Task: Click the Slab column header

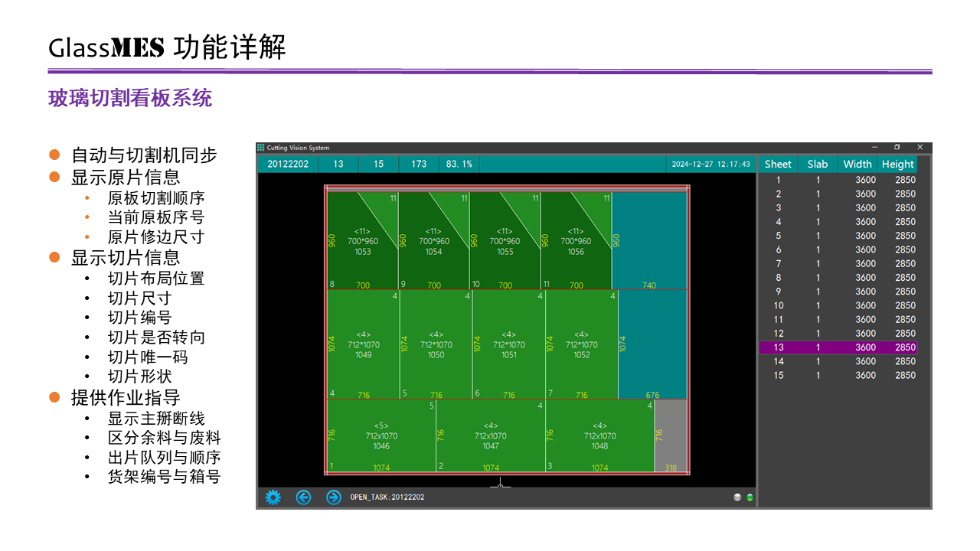Action: (818, 164)
